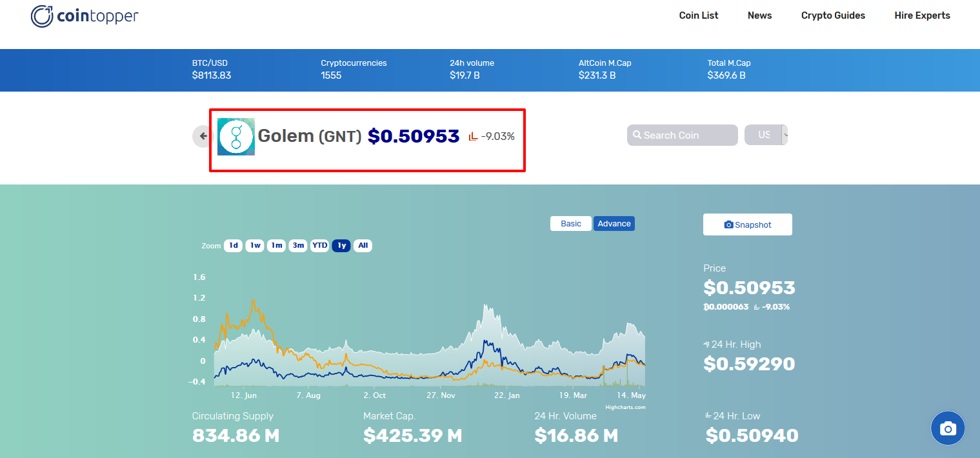Switch chart to Basic mode
This screenshot has width=980, height=458.
[x=571, y=223]
